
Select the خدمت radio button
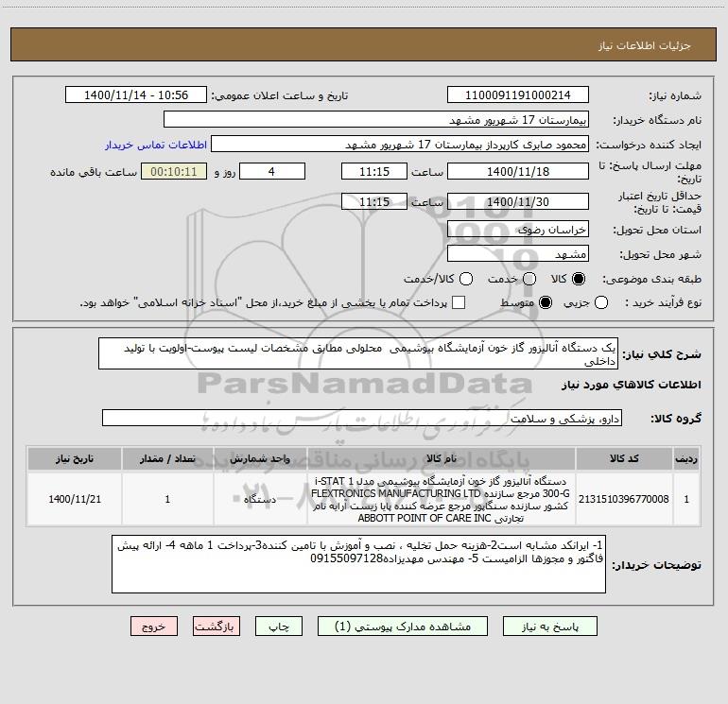pyautogui.click(x=529, y=279)
